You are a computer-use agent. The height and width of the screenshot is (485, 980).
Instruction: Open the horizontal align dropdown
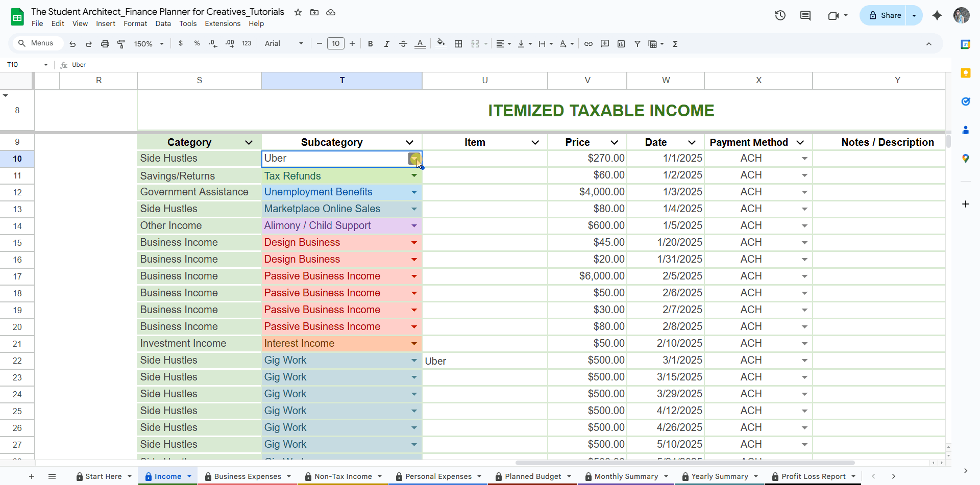point(503,44)
